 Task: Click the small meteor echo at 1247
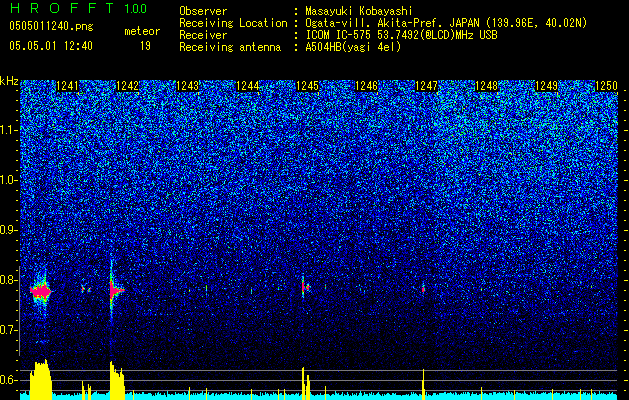pos(423,289)
